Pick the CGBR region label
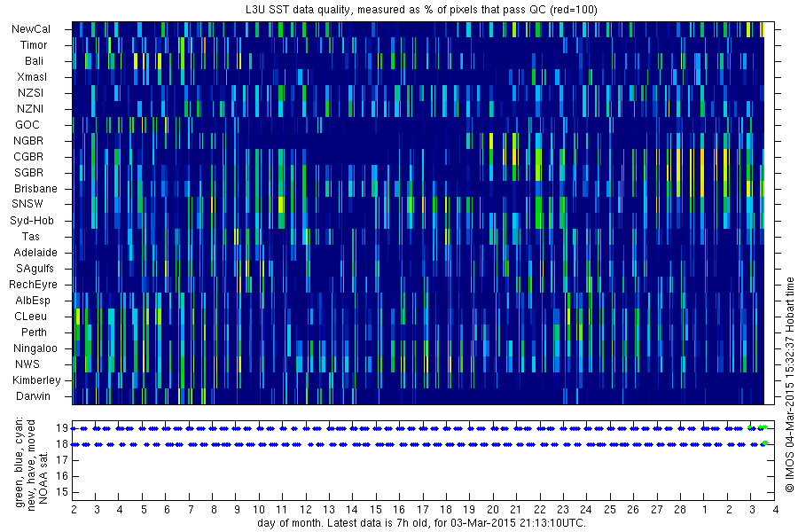This screenshot has height=532, width=798. [x=28, y=156]
